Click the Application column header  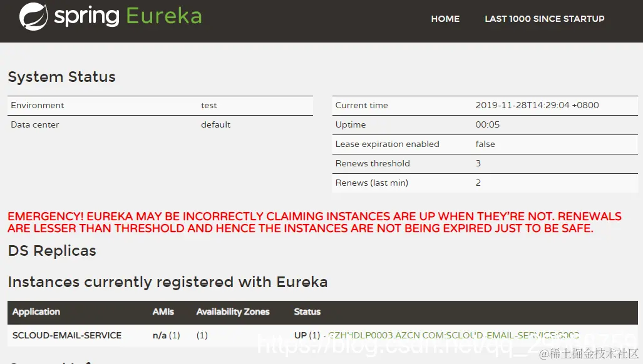click(x=36, y=312)
